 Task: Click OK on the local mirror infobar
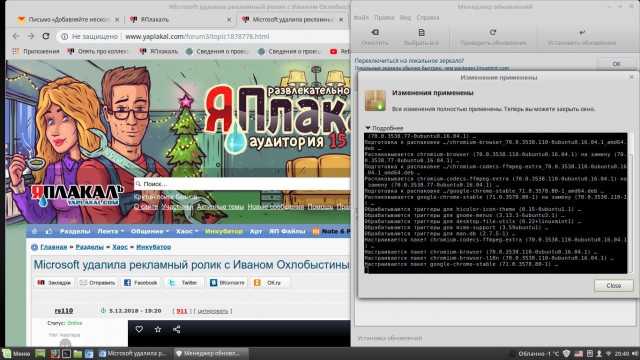[616, 64]
